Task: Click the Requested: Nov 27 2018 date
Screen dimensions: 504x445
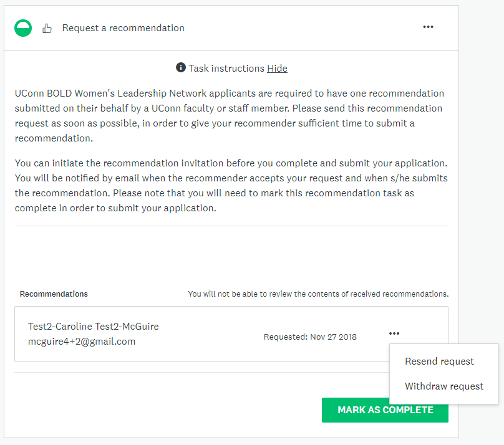Action: pyautogui.click(x=310, y=337)
